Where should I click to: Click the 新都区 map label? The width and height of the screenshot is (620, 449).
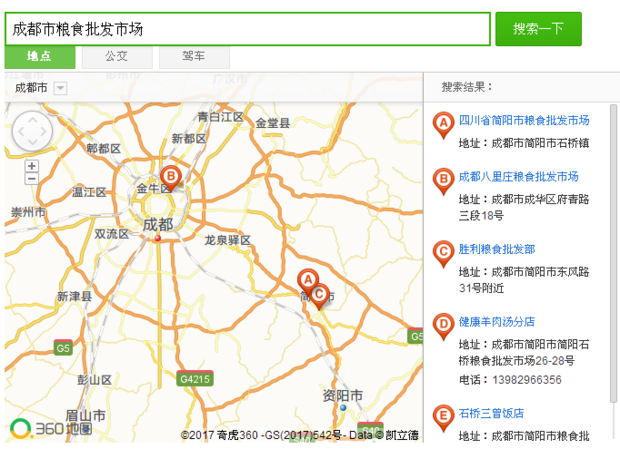189,139
